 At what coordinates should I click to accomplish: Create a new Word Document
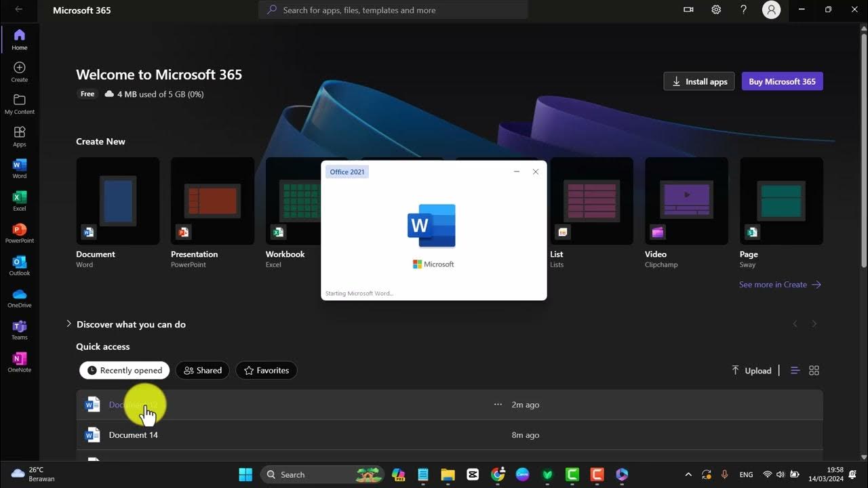click(x=118, y=213)
